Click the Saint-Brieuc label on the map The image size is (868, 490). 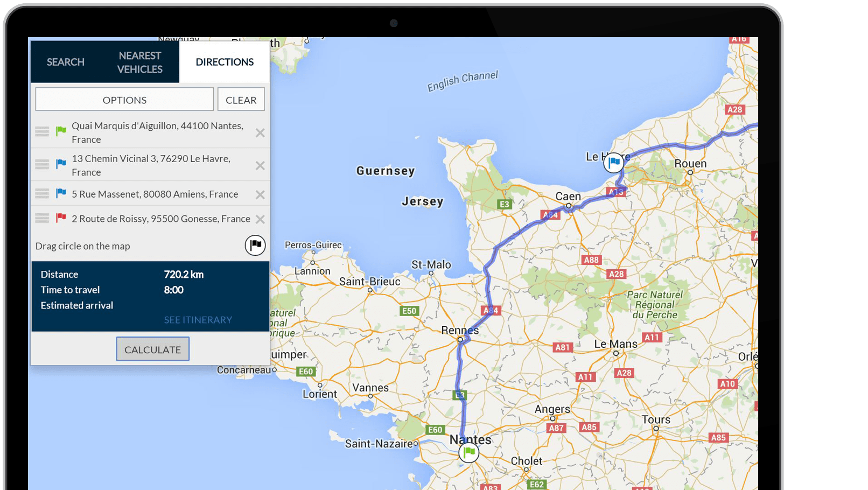[370, 282]
